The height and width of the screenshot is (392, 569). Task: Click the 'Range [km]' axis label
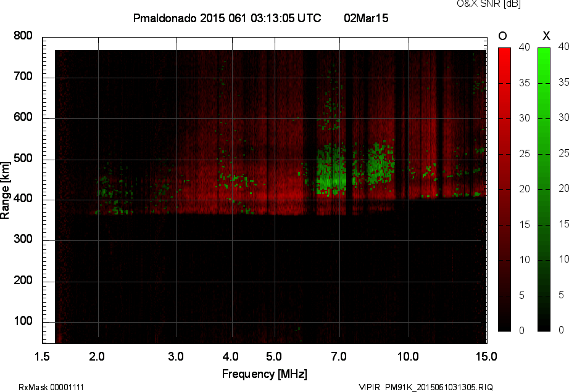click(5, 190)
